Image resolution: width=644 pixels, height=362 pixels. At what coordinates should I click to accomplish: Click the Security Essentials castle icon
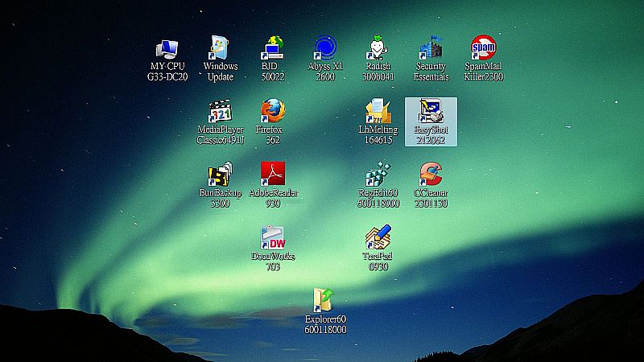coord(431,49)
